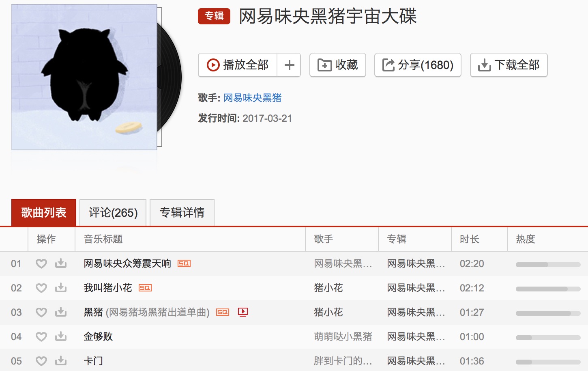Collect the album with 收藏 button

click(x=338, y=65)
